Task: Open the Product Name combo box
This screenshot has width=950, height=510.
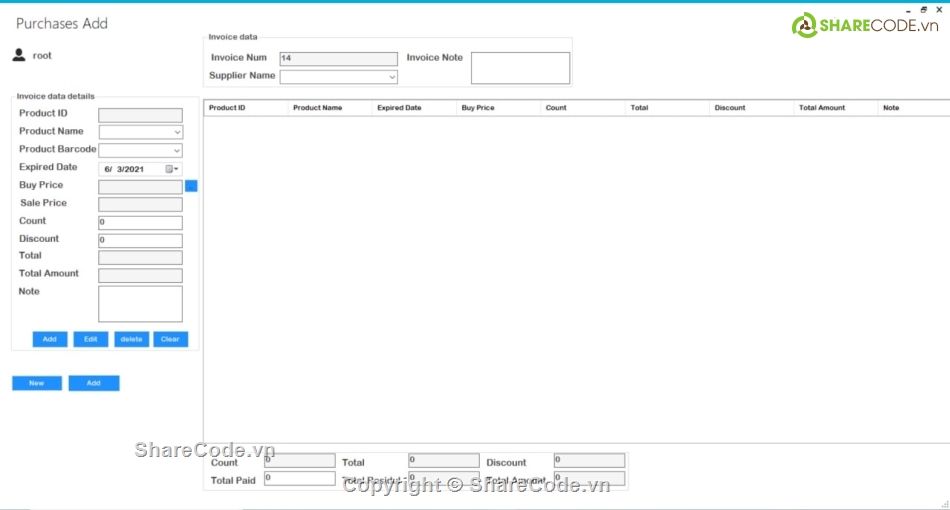Action: pos(177,132)
